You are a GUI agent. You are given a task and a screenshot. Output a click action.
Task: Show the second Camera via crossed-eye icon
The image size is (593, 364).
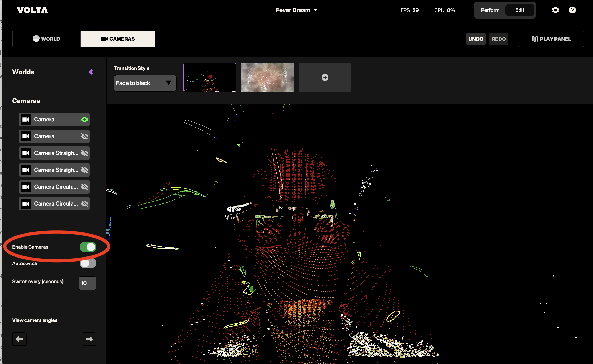click(x=85, y=136)
